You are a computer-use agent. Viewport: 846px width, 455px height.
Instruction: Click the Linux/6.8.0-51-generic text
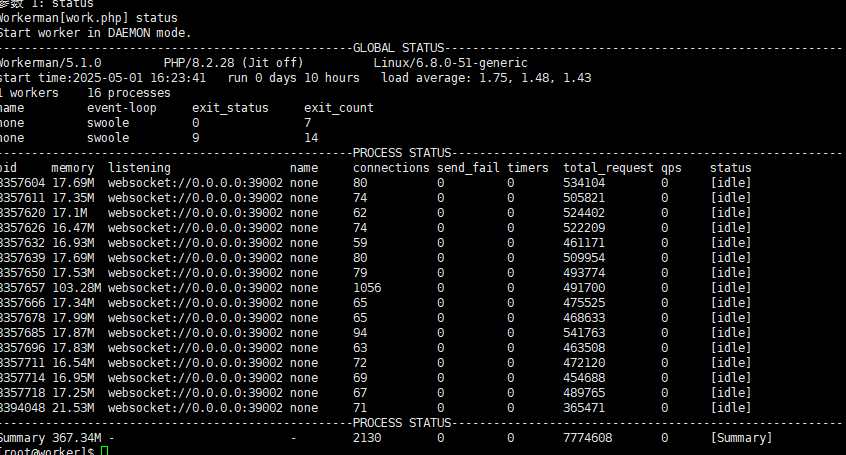(451, 63)
